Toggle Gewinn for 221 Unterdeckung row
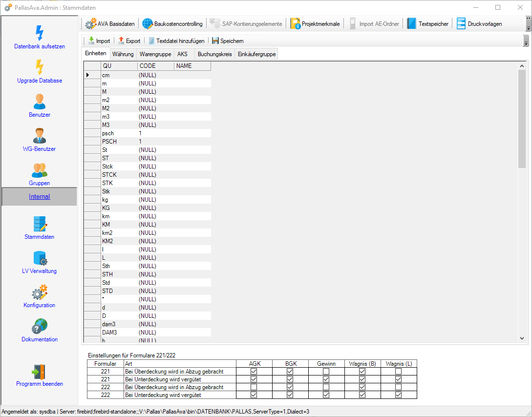This screenshot has height=417, width=532. click(326, 379)
